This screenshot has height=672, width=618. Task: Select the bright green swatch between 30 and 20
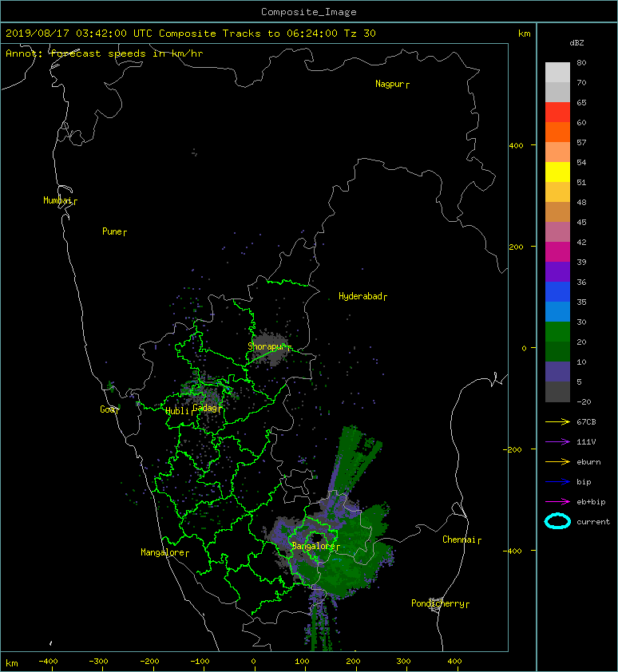[557, 332]
